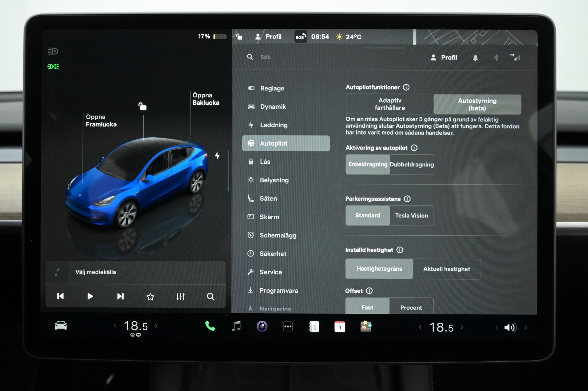Choose Procent offset mode
588x391 pixels.
(411, 306)
